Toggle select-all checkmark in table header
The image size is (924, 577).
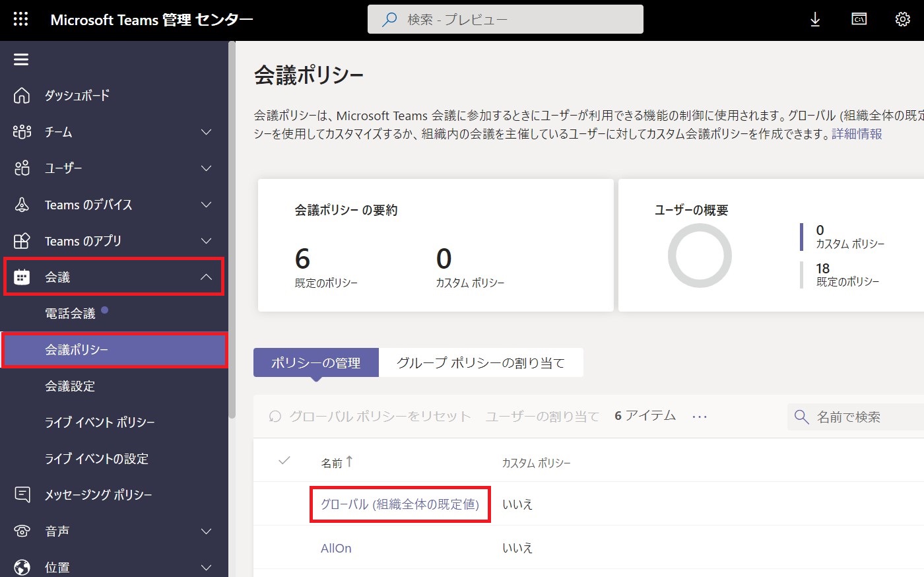click(x=284, y=461)
